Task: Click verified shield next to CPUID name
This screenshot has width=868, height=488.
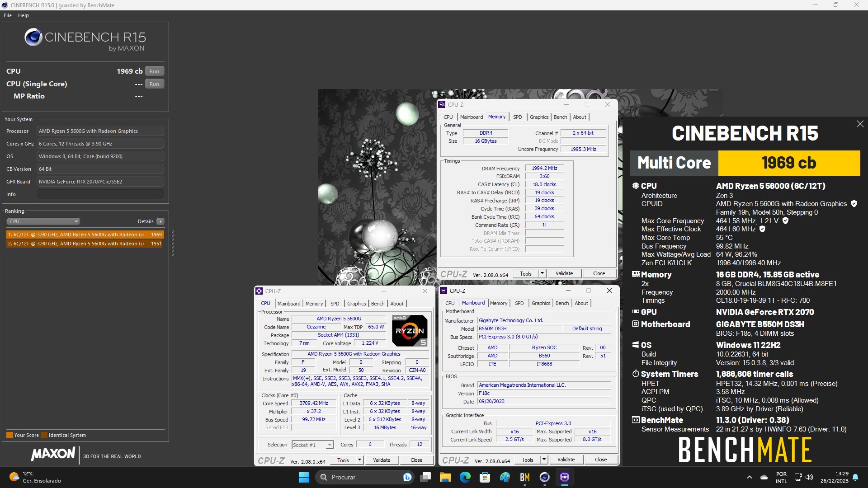Action: [x=854, y=204]
